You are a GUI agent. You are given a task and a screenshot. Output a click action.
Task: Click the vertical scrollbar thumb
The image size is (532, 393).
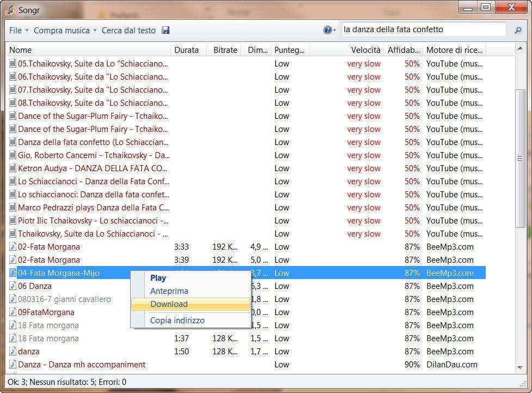(520, 158)
